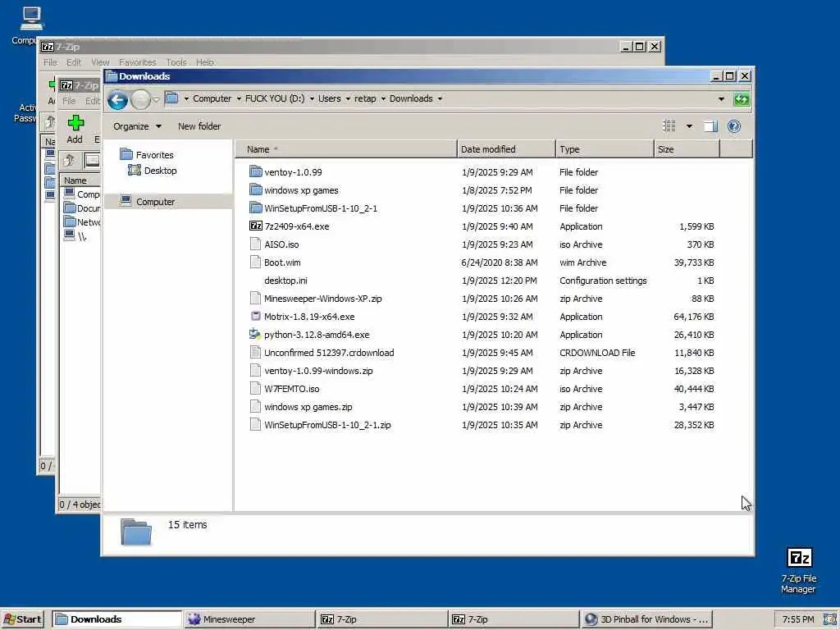Sort by the Size column header
The height and width of the screenshot is (630, 840).
(687, 149)
